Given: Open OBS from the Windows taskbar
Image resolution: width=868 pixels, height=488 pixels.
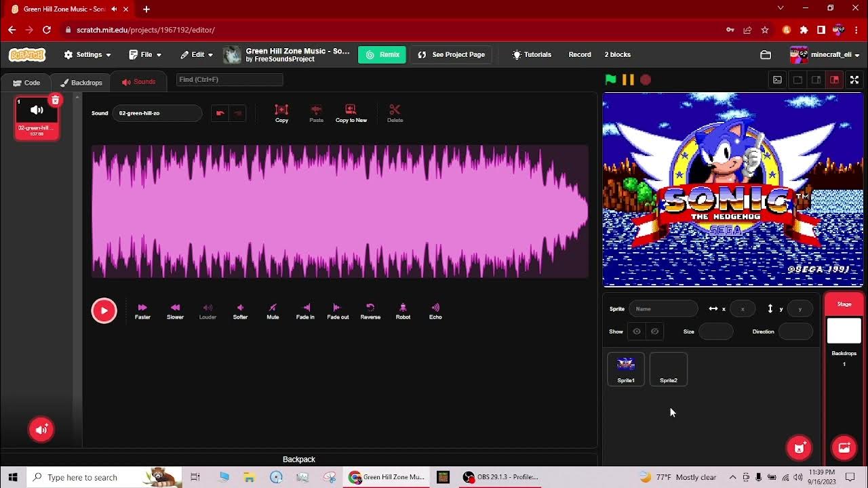Looking at the screenshot, I should tap(502, 477).
